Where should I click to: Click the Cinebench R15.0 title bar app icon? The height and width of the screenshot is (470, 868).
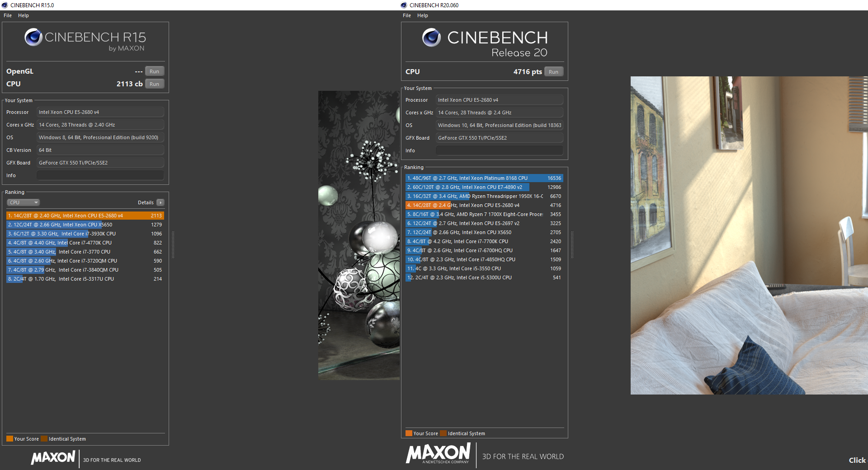(5, 5)
